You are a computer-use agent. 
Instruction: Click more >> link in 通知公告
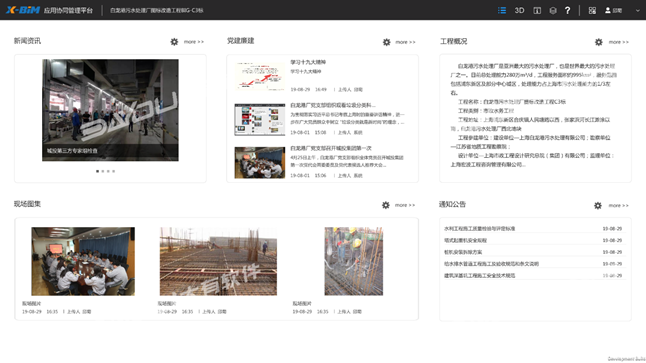618,205
